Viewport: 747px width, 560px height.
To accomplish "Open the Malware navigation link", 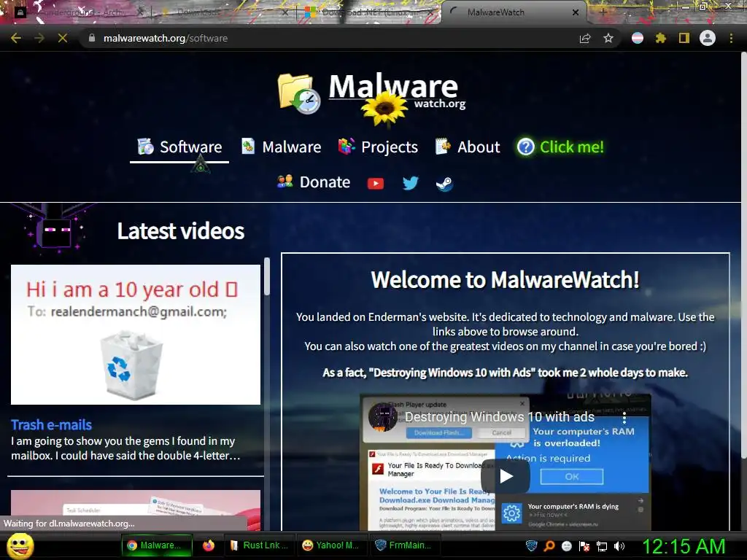I will (x=281, y=147).
